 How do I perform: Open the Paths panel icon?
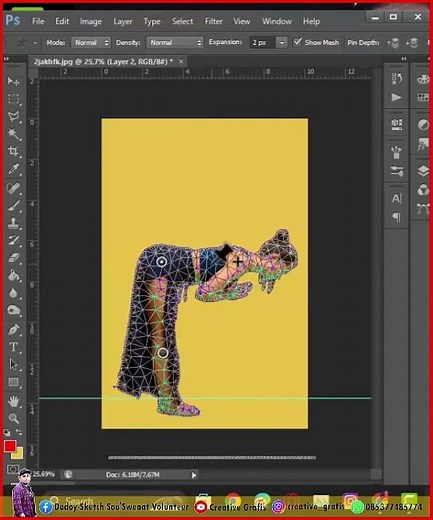(x=423, y=209)
